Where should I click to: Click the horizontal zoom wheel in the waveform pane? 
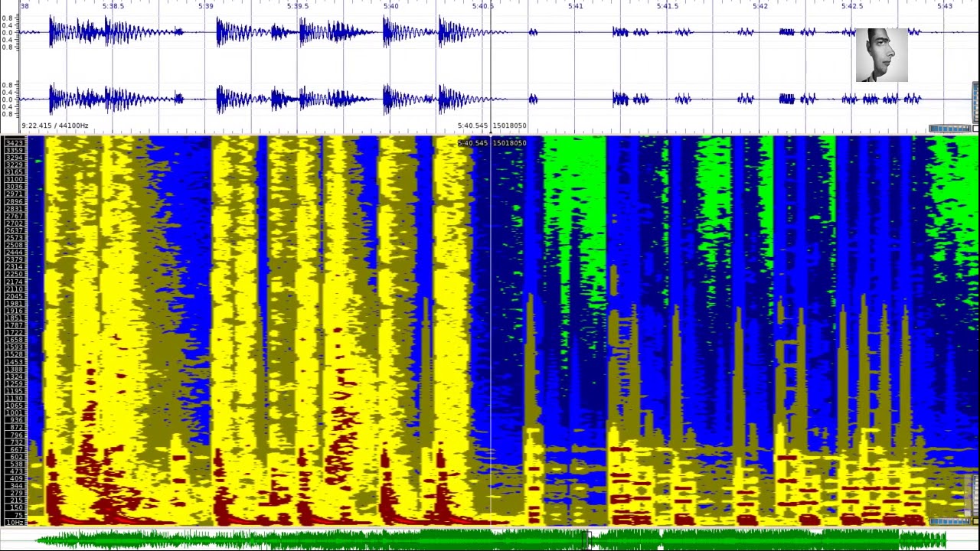[x=950, y=129]
